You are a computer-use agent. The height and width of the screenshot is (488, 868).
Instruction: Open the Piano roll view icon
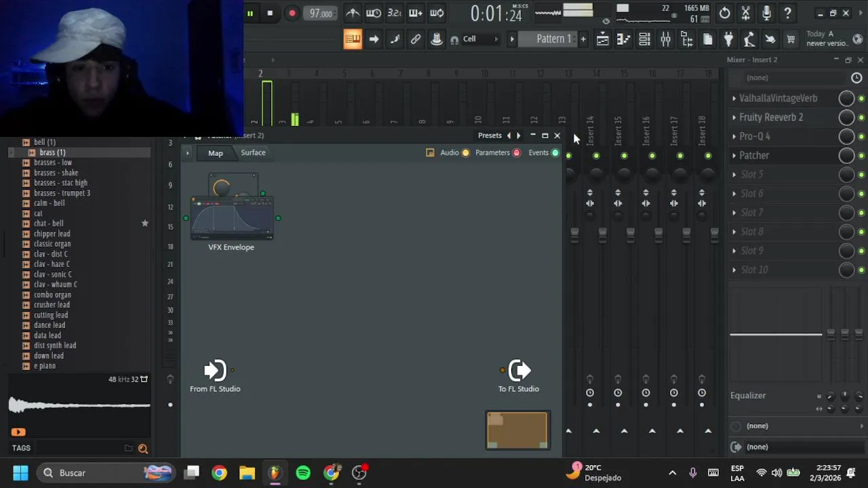point(623,39)
